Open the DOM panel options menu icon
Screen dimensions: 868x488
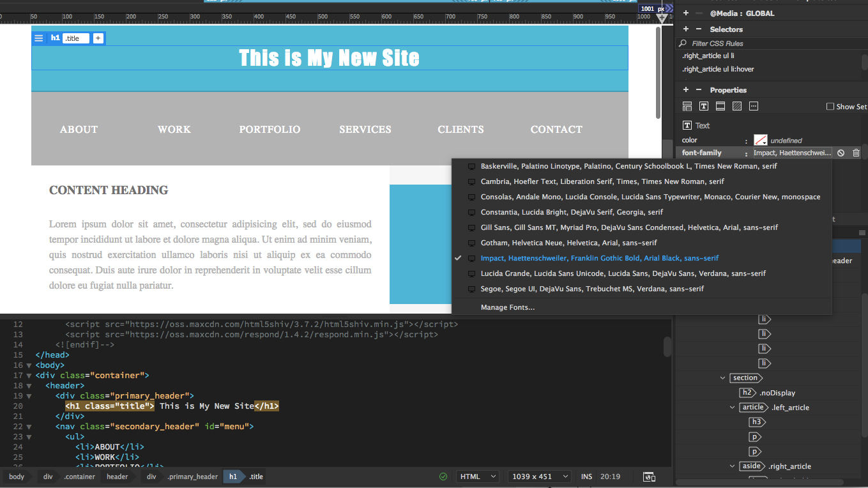tap(862, 233)
